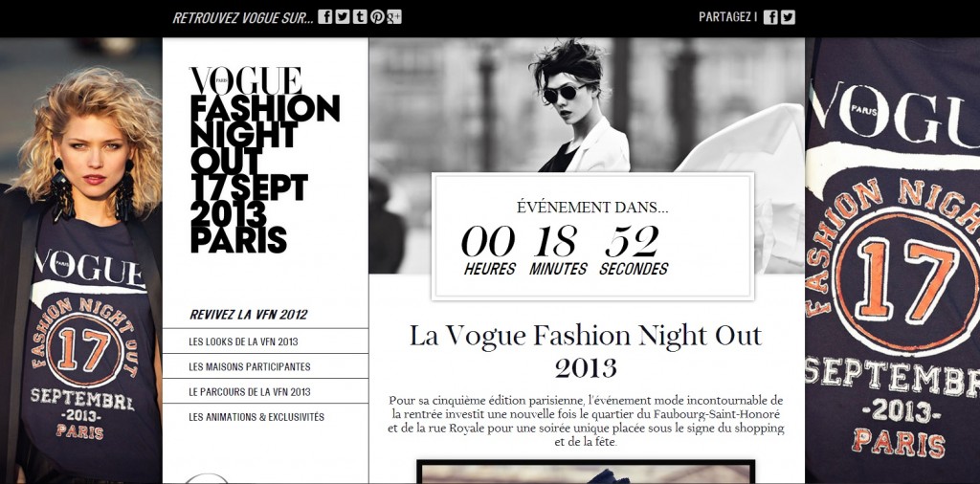
Task: Go to Le Parcours de la VFN 2013
Action: click(x=265, y=391)
